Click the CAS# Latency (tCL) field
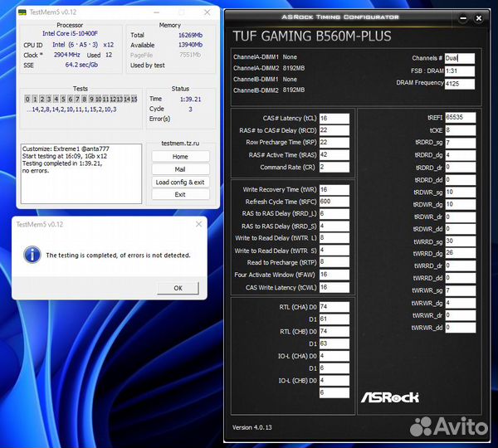Screen dimensions: 498x448 point(334,119)
